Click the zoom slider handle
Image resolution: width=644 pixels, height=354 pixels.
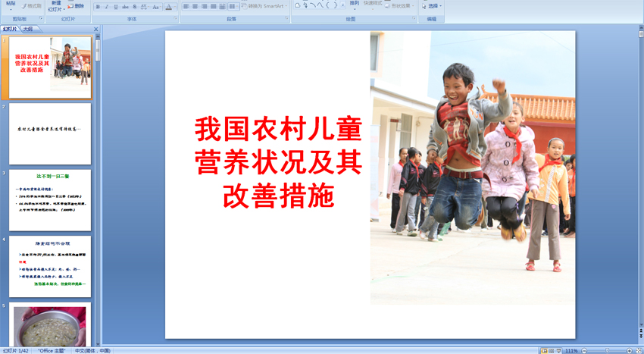[607, 351]
